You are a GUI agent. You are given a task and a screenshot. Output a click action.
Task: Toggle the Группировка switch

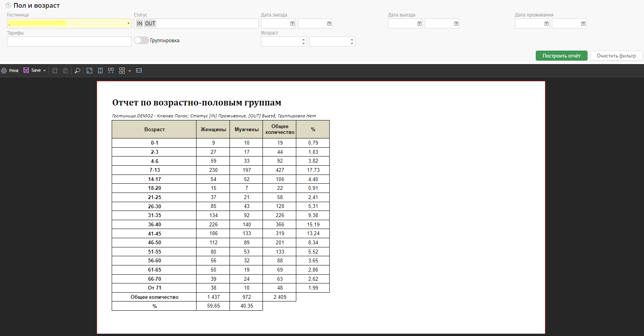(141, 41)
